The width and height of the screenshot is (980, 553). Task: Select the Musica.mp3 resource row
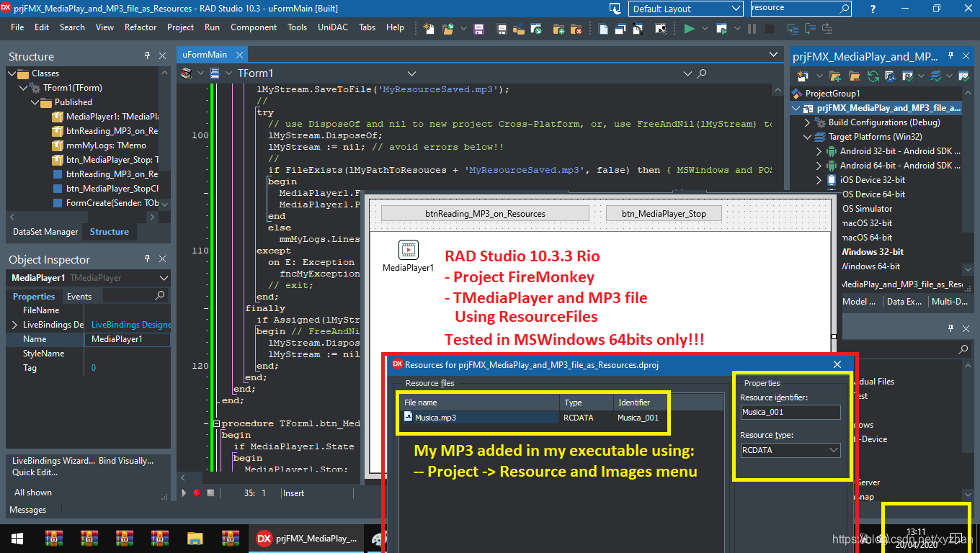point(534,418)
